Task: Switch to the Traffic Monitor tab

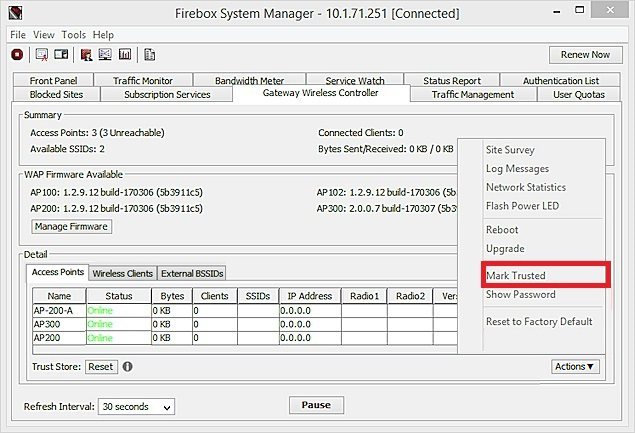Action: coord(143,80)
